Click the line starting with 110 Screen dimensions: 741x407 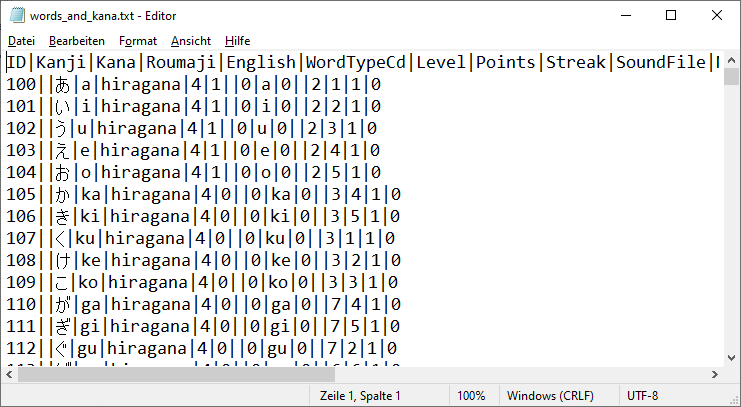[x=204, y=304]
